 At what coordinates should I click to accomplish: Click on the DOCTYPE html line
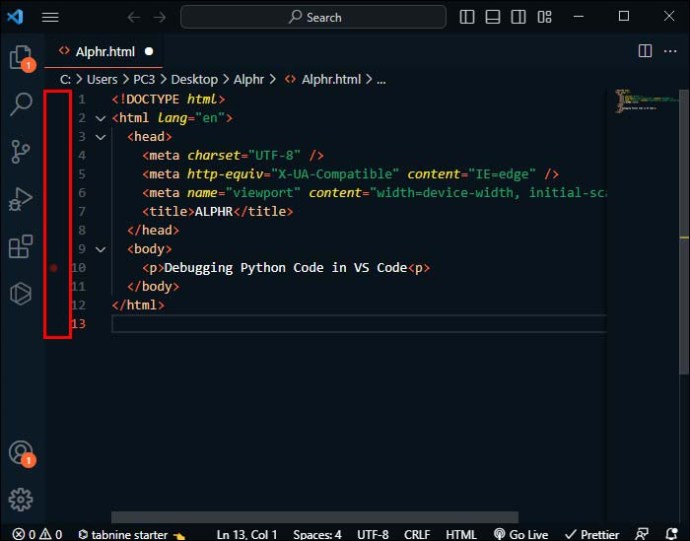tap(169, 99)
